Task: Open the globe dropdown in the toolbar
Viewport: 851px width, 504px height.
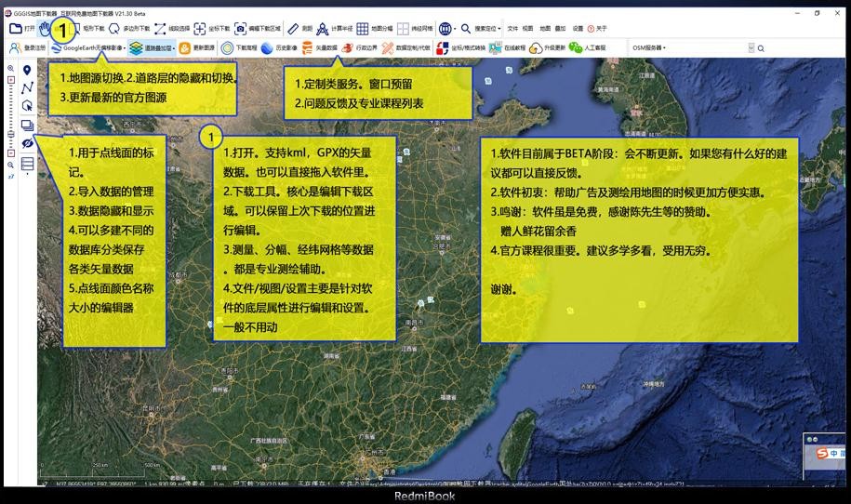Action: pos(447,29)
